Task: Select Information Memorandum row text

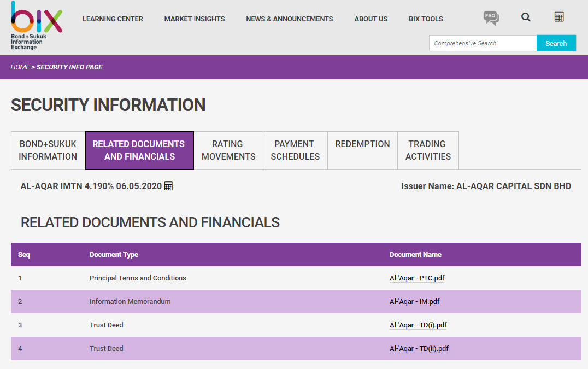Action: (x=130, y=302)
